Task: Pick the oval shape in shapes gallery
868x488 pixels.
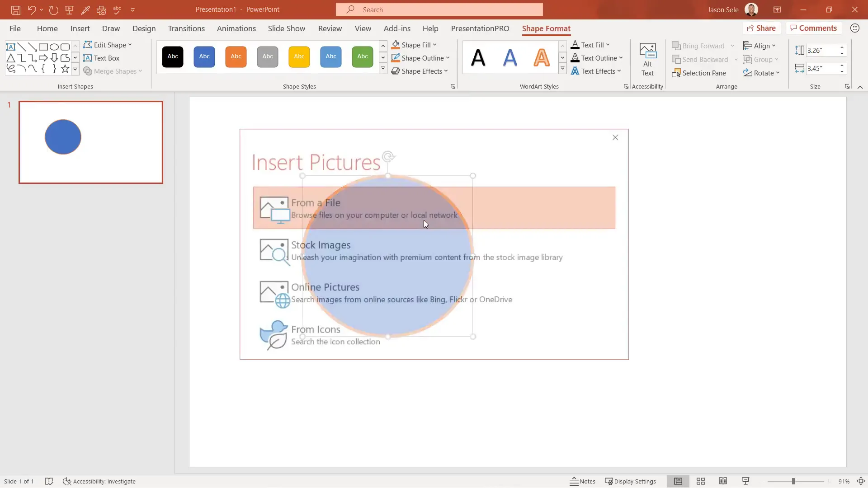Action: [54, 47]
